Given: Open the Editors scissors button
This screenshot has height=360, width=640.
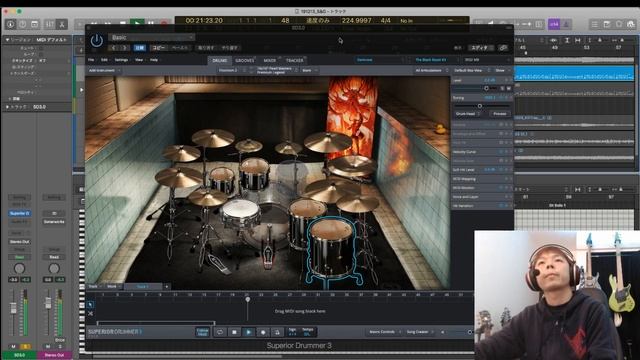Looking at the screenshot, I should click(62, 24).
